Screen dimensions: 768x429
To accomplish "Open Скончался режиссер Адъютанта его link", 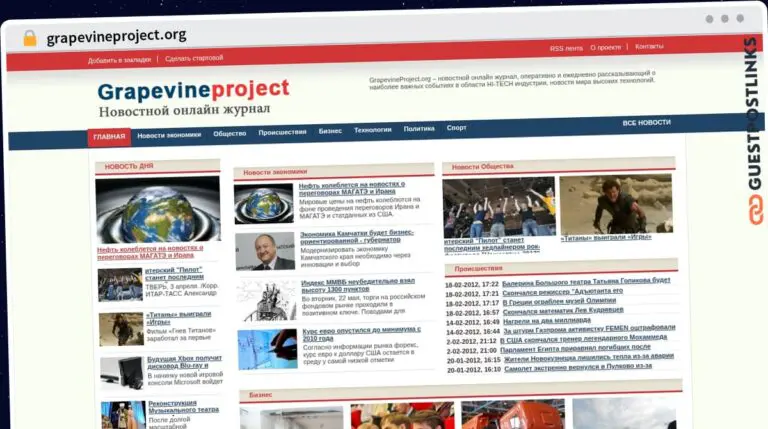I will [563, 291].
